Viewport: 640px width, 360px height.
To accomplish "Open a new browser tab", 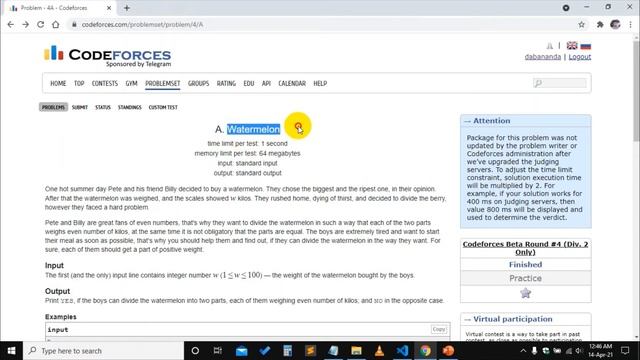I will (127, 8).
